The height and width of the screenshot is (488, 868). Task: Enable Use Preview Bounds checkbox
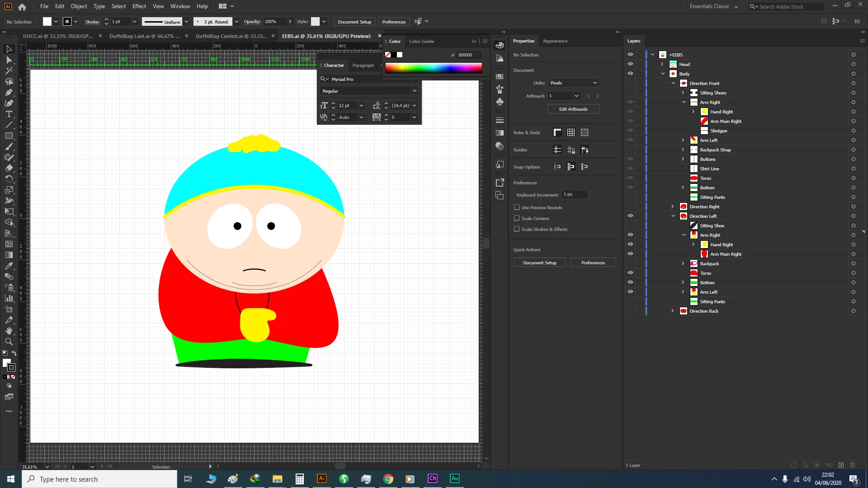pos(517,207)
